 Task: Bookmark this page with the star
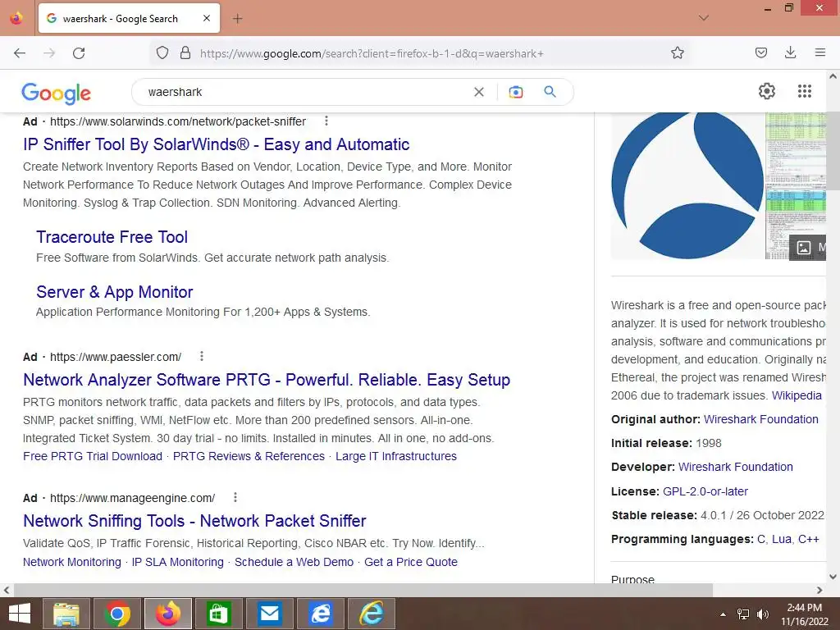coord(677,53)
